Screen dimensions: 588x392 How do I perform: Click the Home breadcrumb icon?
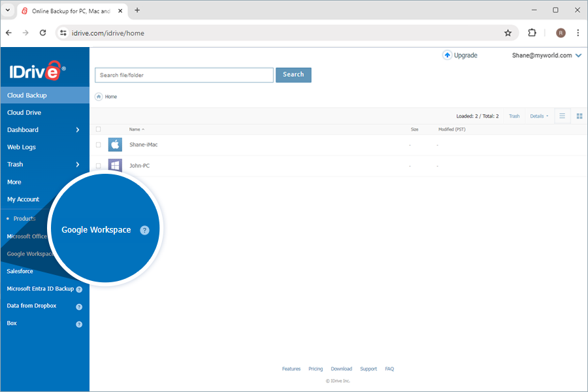(99, 97)
